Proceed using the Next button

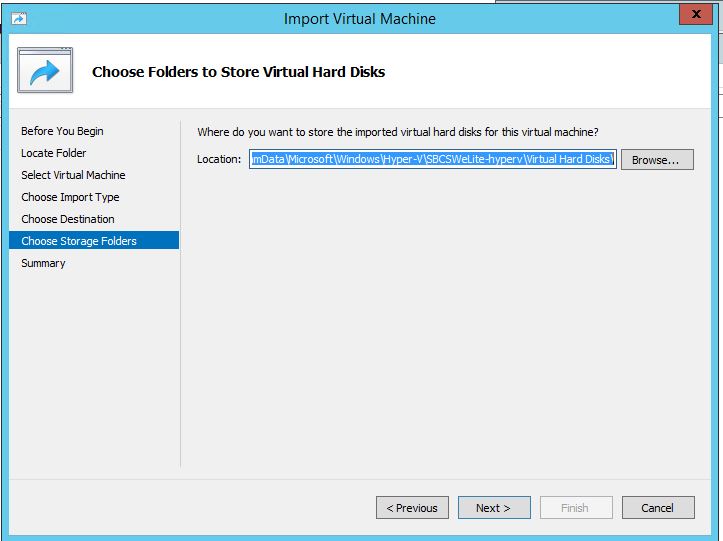(493, 508)
